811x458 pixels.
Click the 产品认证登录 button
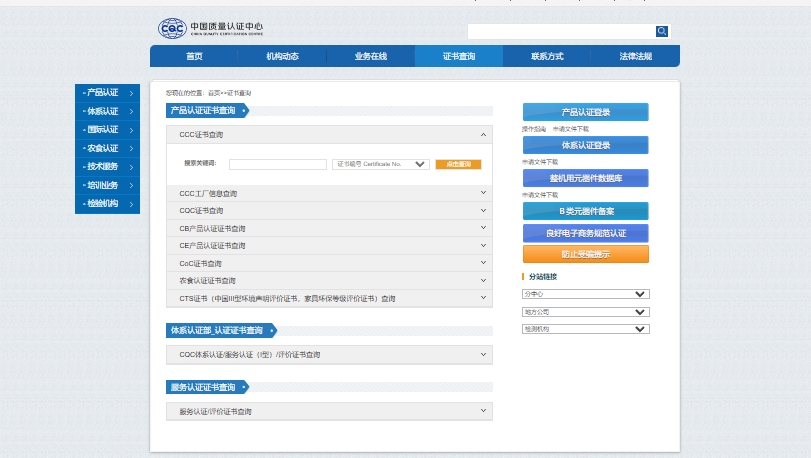[585, 112]
